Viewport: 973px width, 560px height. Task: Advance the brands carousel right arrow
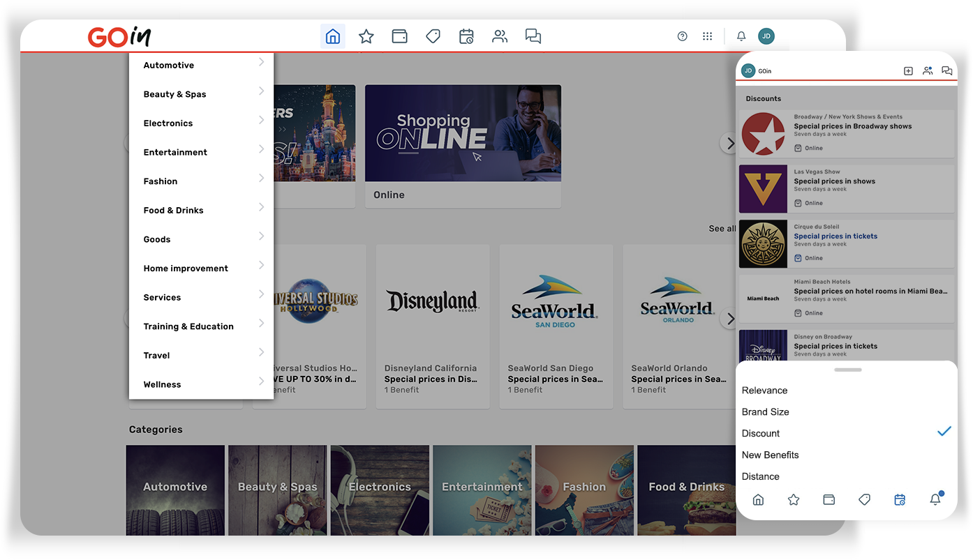pyautogui.click(x=729, y=319)
